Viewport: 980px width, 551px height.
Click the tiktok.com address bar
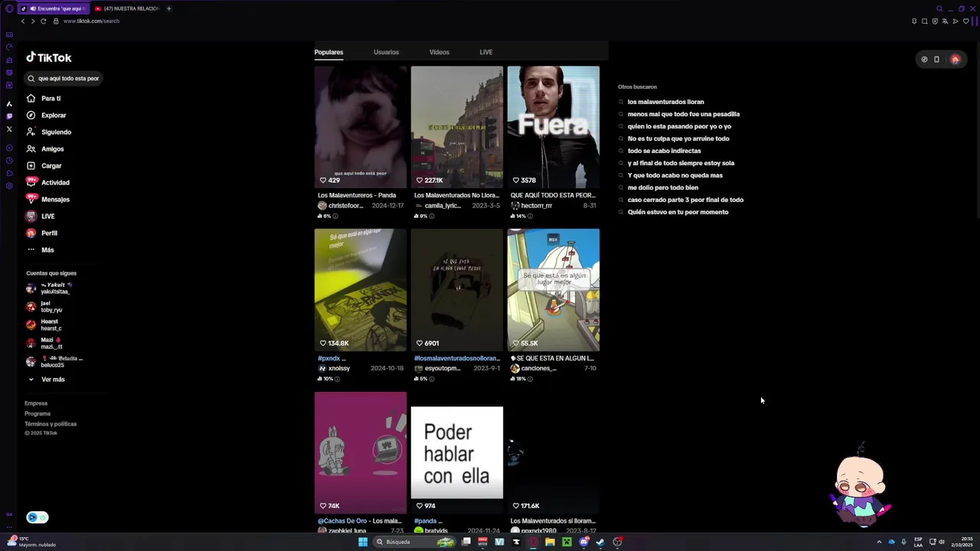pos(91,21)
